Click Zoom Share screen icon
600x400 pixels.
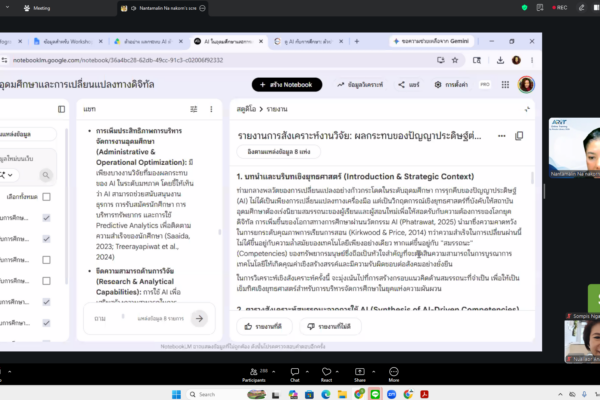pos(360,371)
